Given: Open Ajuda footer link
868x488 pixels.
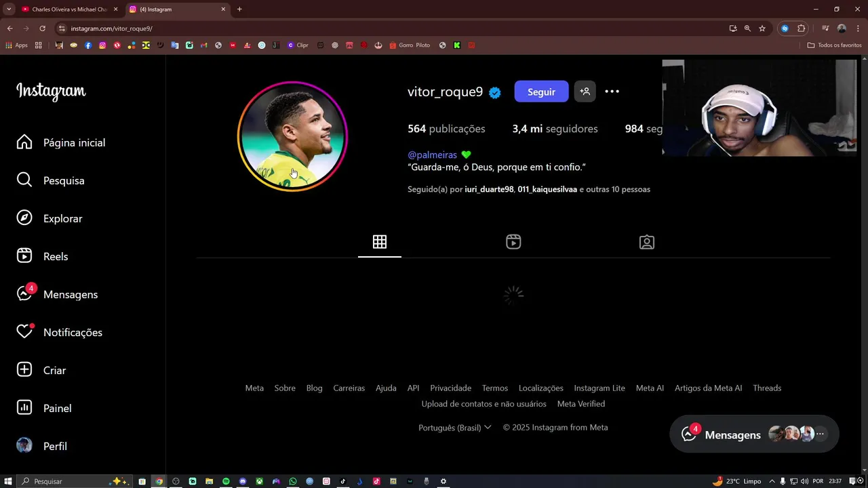Looking at the screenshot, I should pyautogui.click(x=386, y=388).
